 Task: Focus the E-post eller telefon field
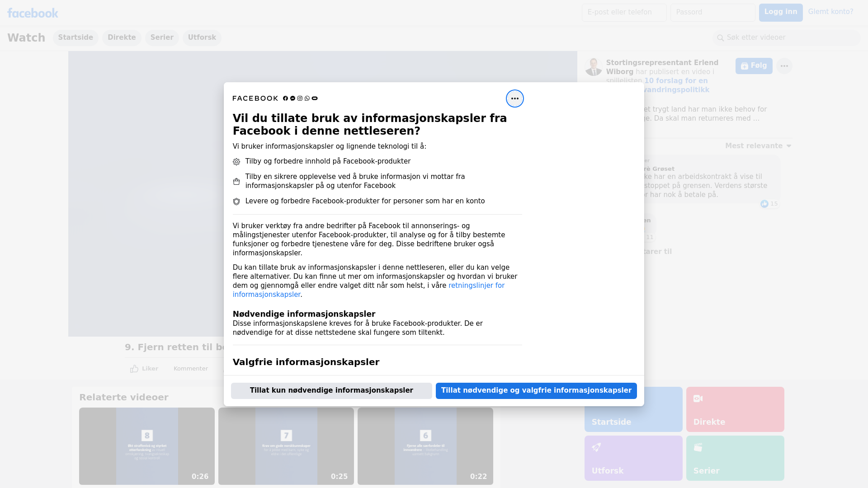coord(624,13)
